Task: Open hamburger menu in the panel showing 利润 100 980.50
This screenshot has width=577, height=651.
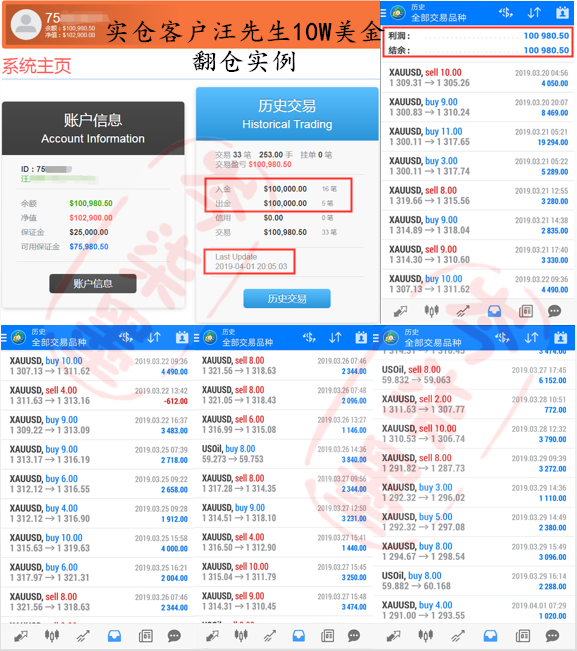Action: (384, 13)
